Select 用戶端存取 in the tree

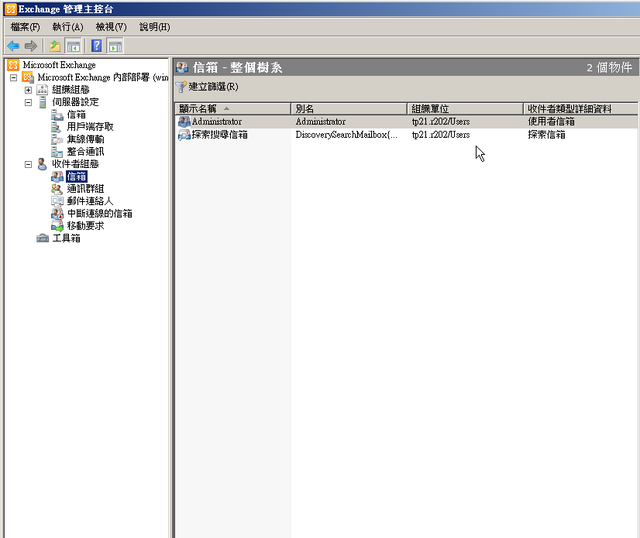pyautogui.click(x=90, y=127)
